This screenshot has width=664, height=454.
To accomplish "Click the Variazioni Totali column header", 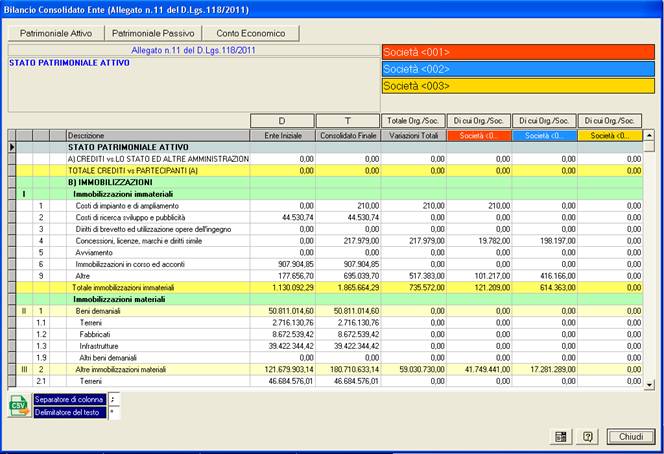I will (x=414, y=136).
